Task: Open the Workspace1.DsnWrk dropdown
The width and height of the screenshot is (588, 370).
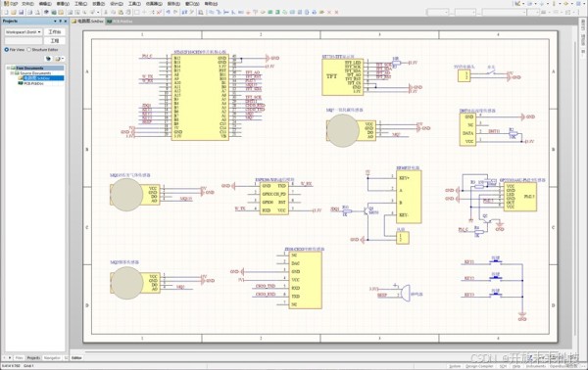Action: pyautogui.click(x=24, y=32)
